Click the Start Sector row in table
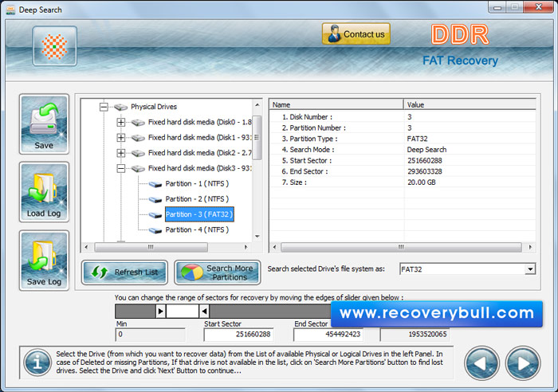 click(403, 160)
